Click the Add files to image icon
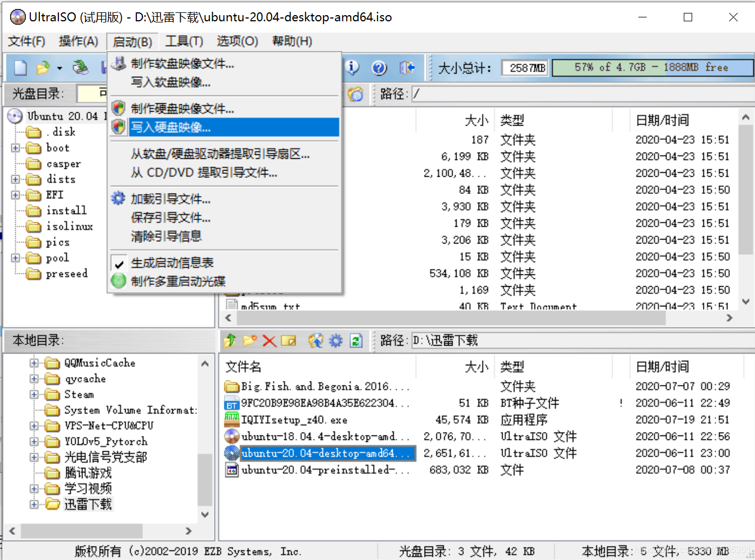This screenshot has height=560, width=755. click(x=316, y=341)
